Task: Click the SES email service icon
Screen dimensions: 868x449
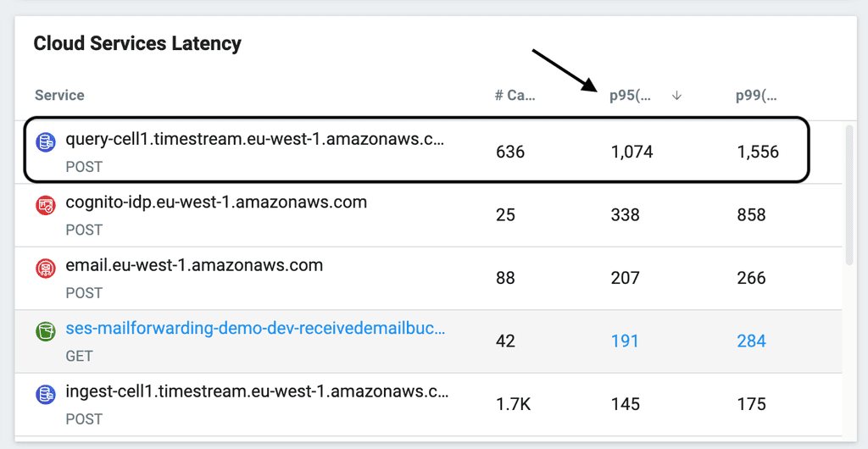Action: 46,268
